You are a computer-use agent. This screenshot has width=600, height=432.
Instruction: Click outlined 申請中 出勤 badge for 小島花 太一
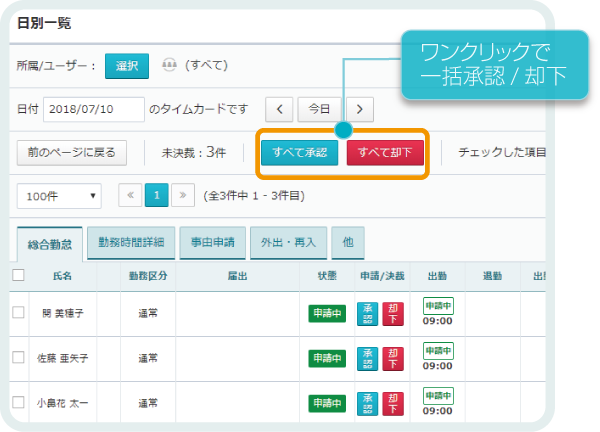click(439, 396)
